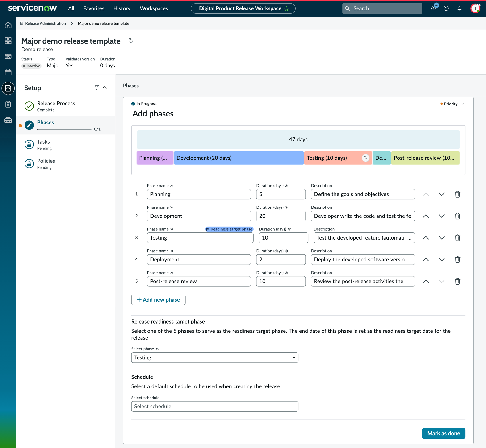Move the Planning phase down
486x448 pixels.
[442, 194]
